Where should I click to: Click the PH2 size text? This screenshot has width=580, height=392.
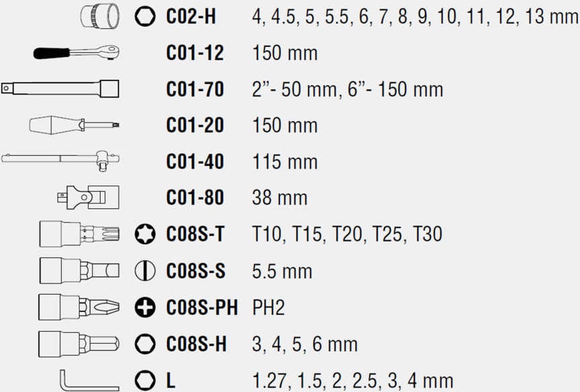click(x=269, y=307)
